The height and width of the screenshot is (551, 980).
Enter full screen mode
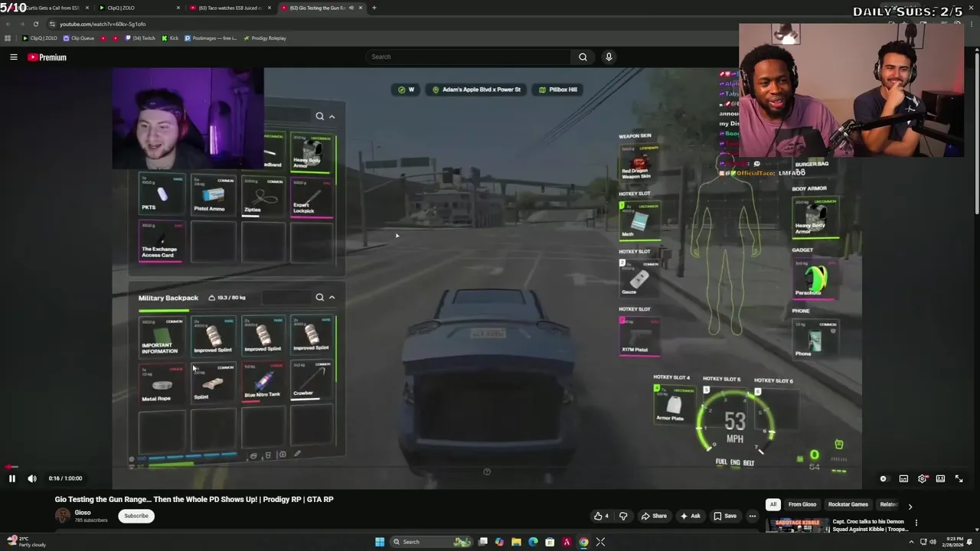(959, 478)
